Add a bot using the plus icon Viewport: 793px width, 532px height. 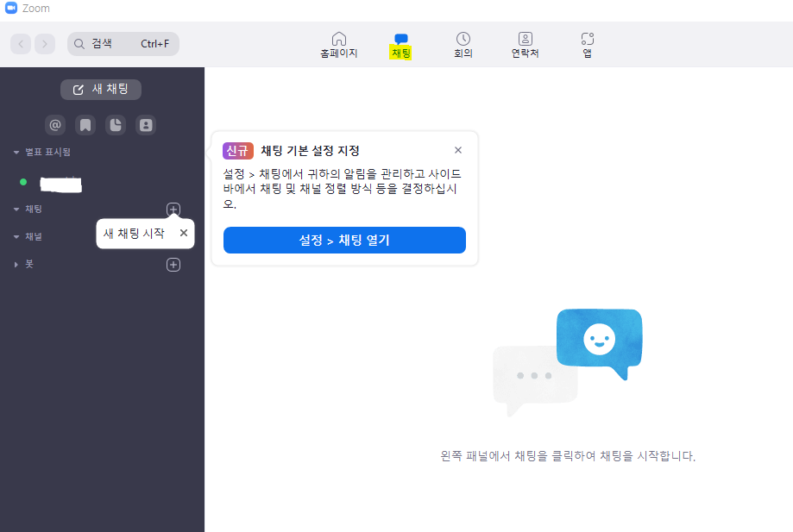tap(173, 264)
